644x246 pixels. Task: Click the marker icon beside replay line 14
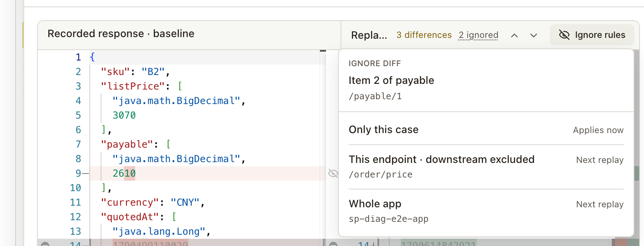(x=333, y=244)
